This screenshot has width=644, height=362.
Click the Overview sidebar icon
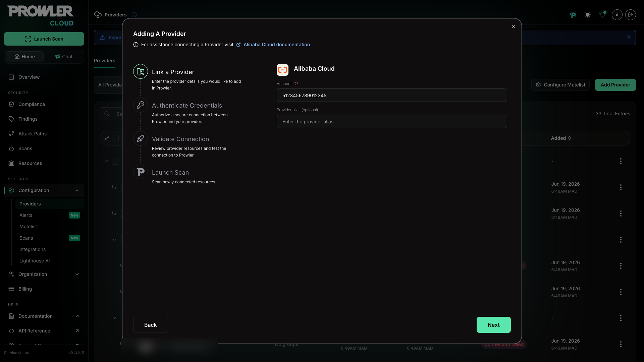coord(11,77)
